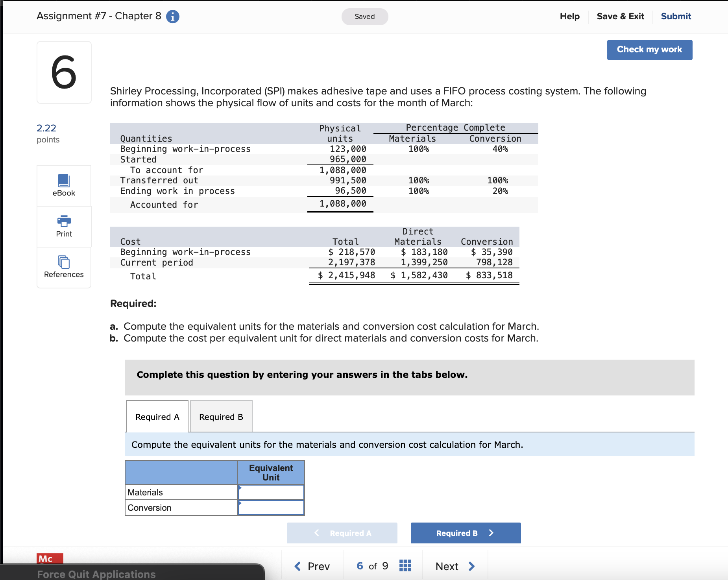This screenshot has width=728, height=580.
Task: Click the 'Direct Materials' cost column header
Action: (x=418, y=236)
